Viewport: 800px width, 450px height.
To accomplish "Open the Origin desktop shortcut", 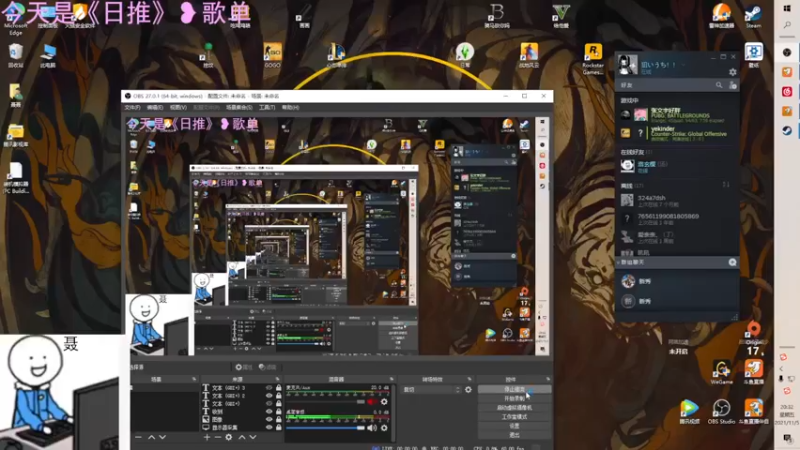I will tap(754, 333).
